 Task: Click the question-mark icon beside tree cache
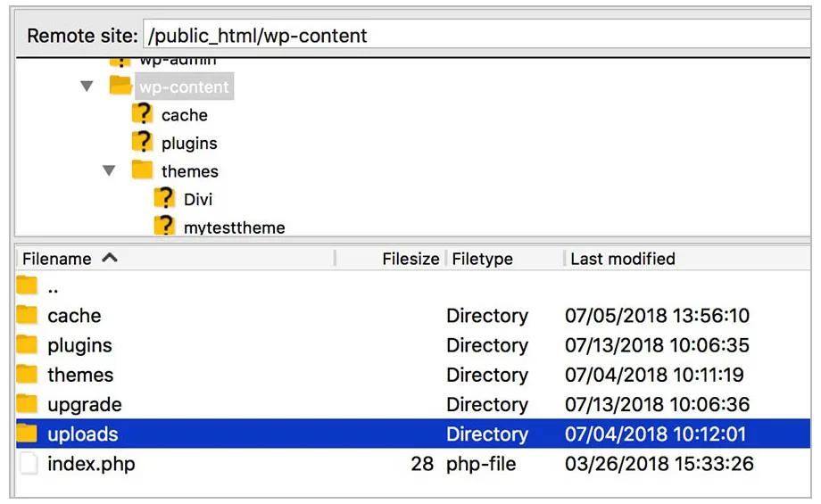point(143,113)
